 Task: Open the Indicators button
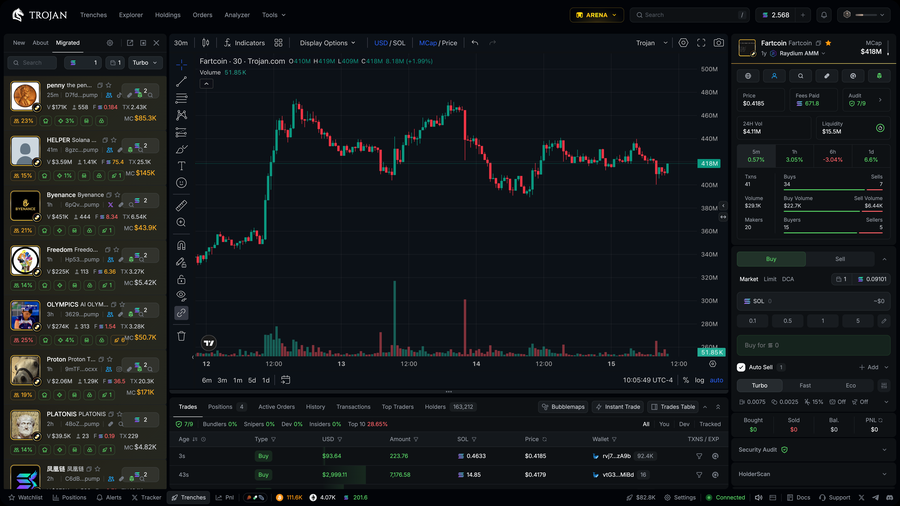[244, 43]
